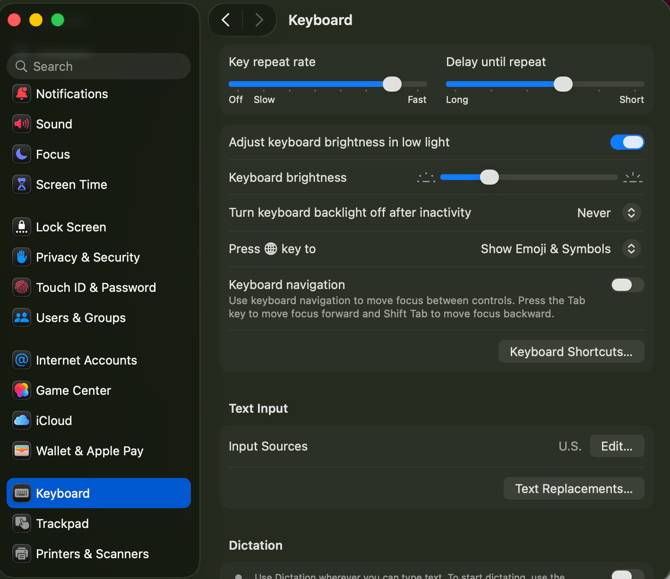This screenshot has width=670, height=579.
Task: Click the Touch ID fingerprint icon
Action: [21, 287]
